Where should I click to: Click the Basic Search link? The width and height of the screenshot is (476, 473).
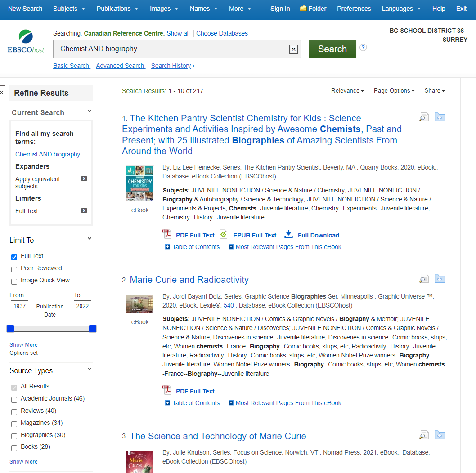72,66
